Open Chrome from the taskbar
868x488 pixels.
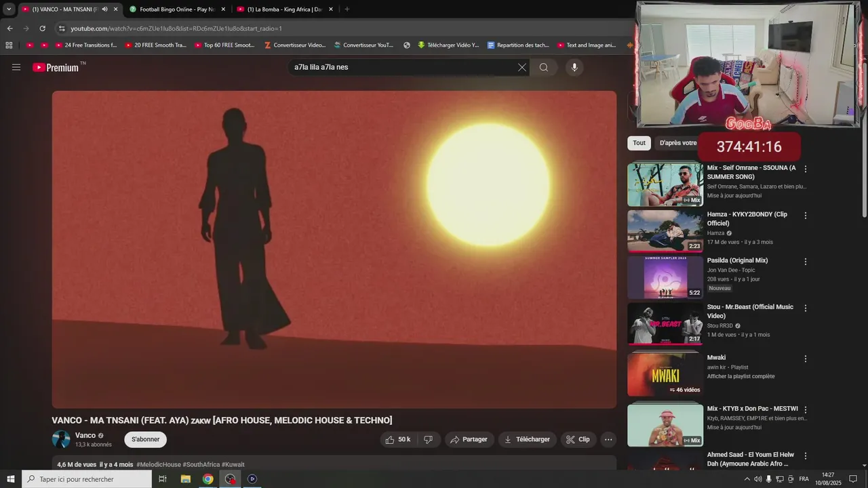pyautogui.click(x=208, y=479)
